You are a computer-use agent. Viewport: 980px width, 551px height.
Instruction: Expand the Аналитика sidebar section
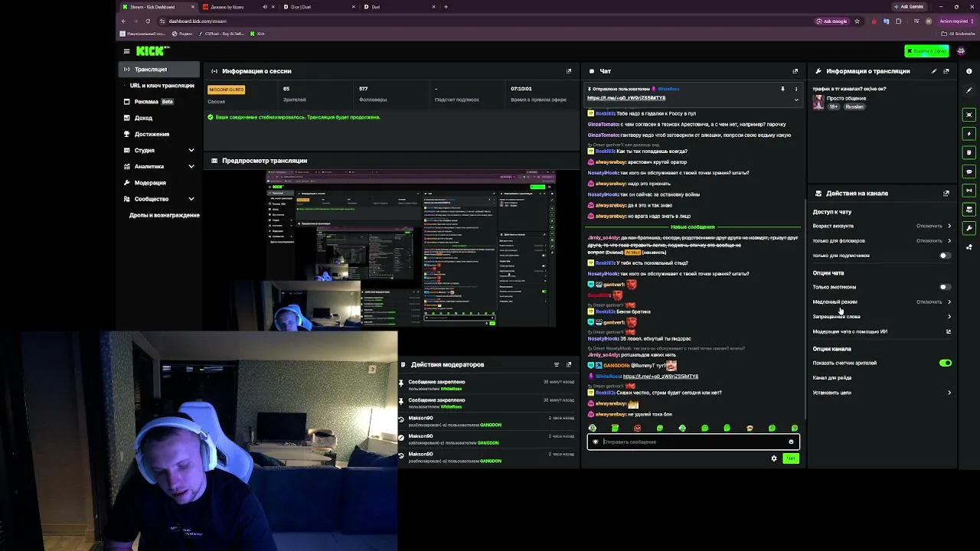click(159, 166)
